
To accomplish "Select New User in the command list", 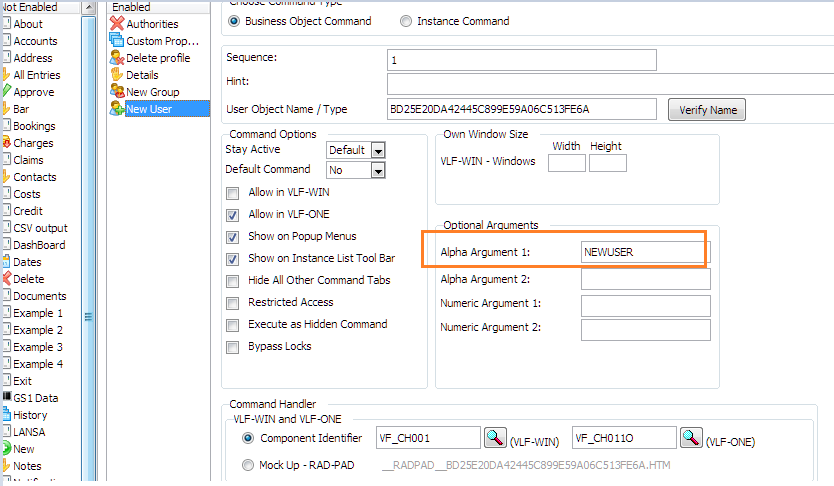I will (148, 109).
